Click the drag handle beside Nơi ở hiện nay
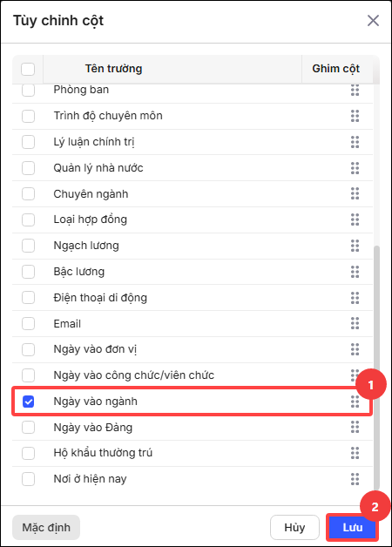392x547 pixels. pyautogui.click(x=355, y=479)
